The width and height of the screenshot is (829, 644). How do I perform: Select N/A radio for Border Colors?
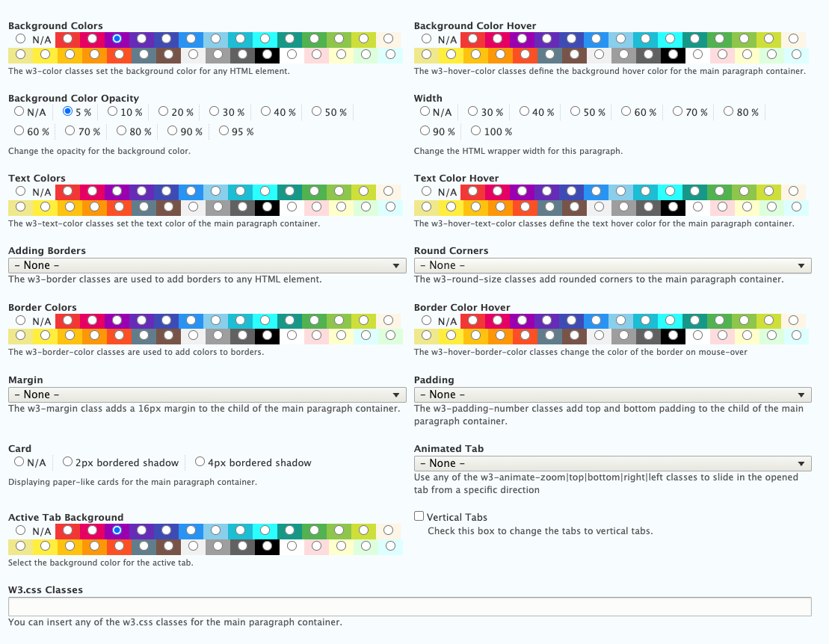20,321
